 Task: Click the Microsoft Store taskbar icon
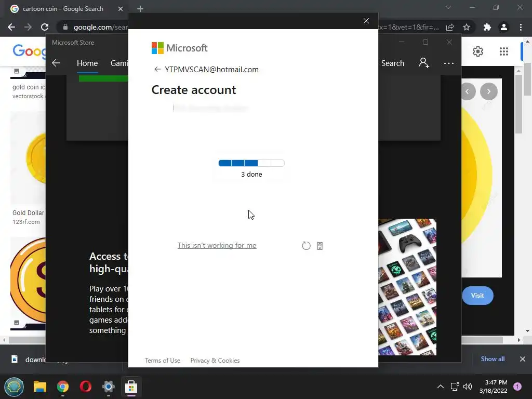(131, 387)
